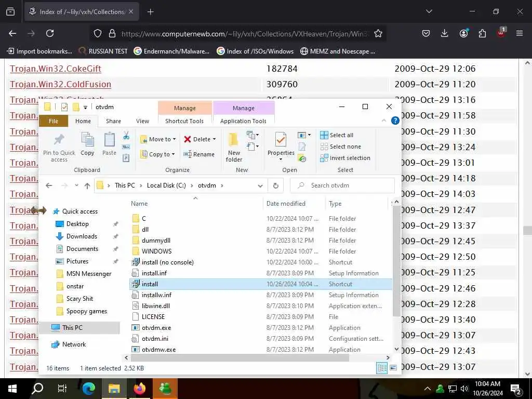Open the Firefox hamburger application menu
532x399 pixels.
tap(520, 33)
